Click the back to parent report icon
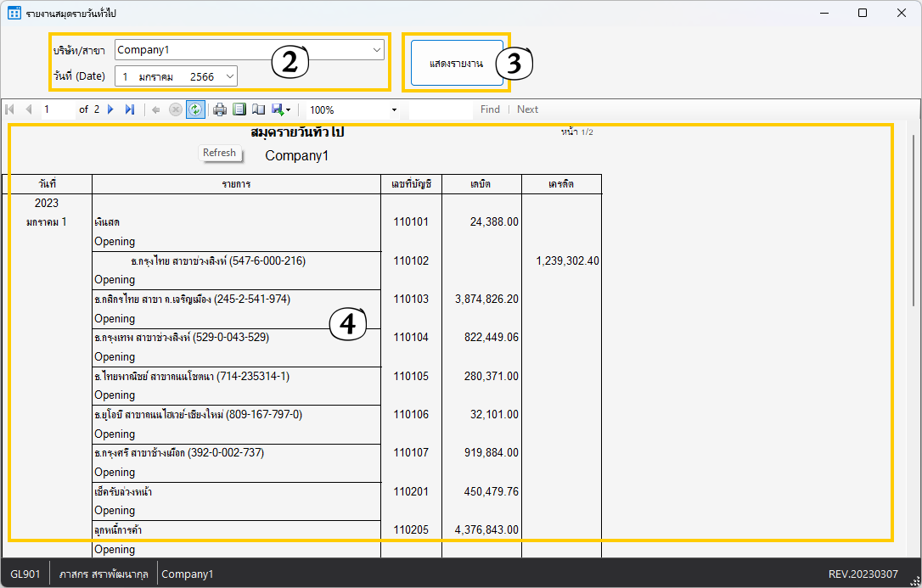This screenshot has width=922, height=588. click(x=156, y=109)
